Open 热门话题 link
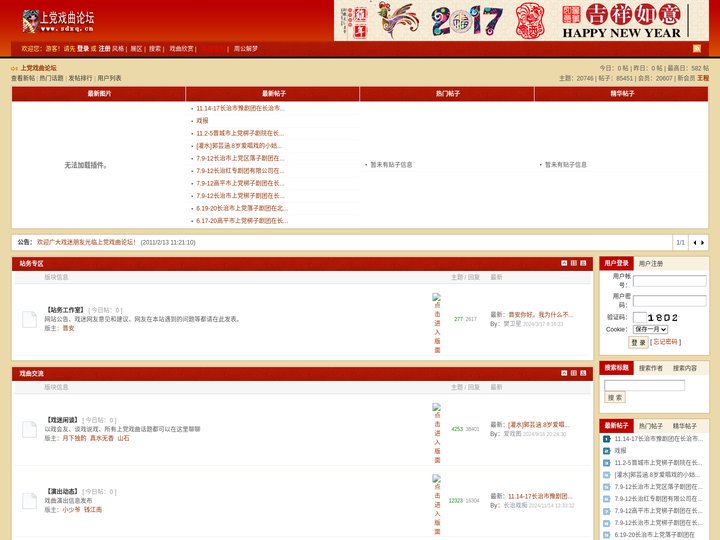Screen dimensions: 720x540 [x=51, y=78]
